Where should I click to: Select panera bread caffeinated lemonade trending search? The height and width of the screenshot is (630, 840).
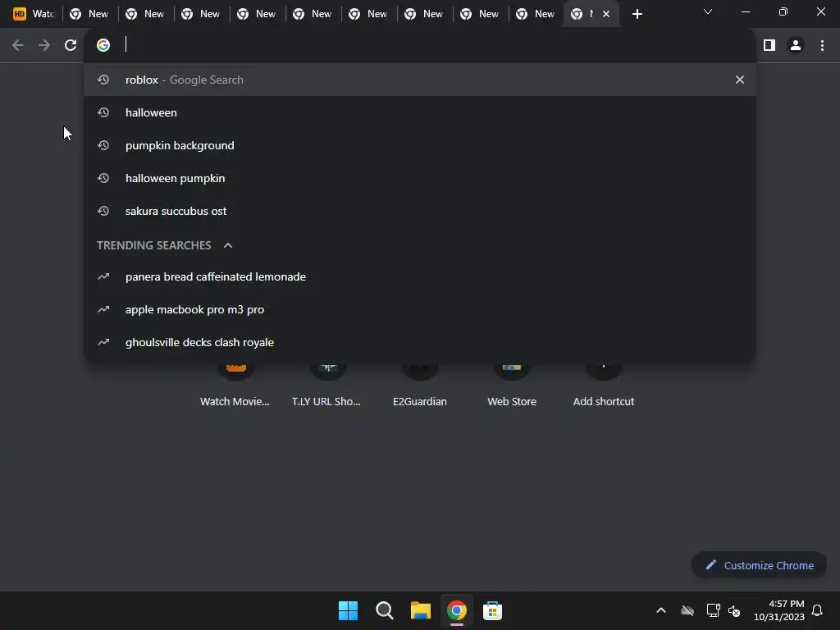[419, 276]
